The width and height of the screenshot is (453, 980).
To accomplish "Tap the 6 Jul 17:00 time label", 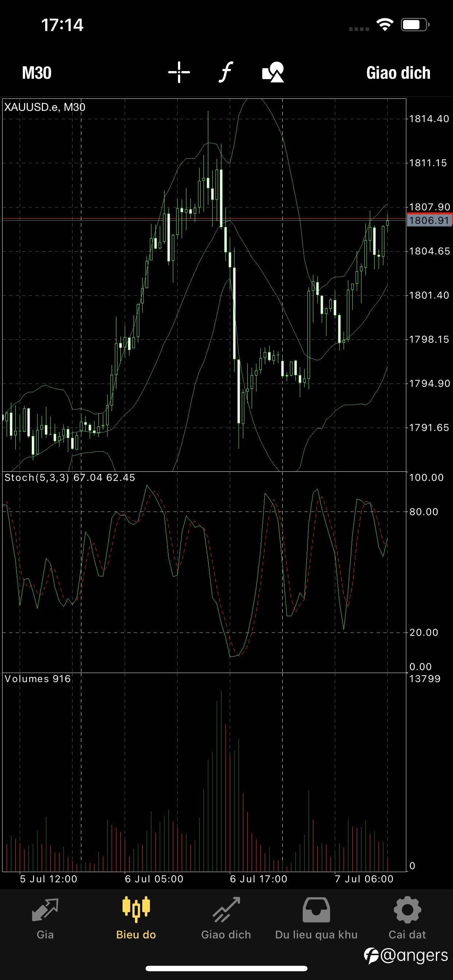I will click(x=259, y=879).
